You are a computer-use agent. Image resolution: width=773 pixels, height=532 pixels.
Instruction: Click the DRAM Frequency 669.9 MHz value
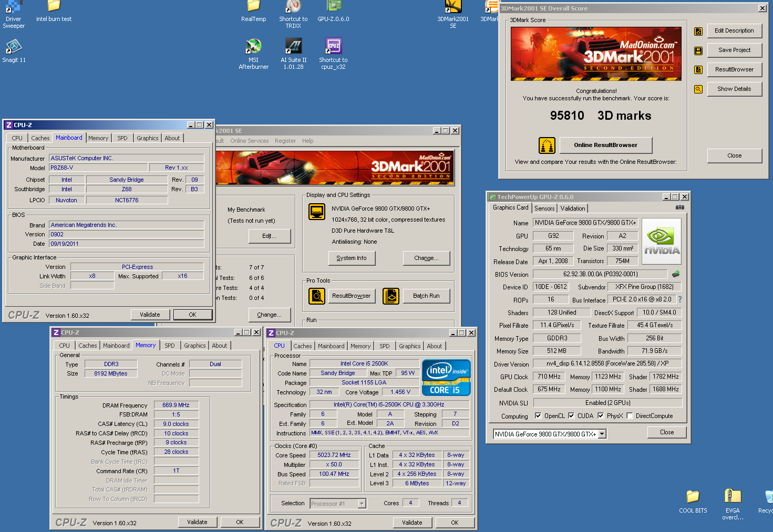176,405
